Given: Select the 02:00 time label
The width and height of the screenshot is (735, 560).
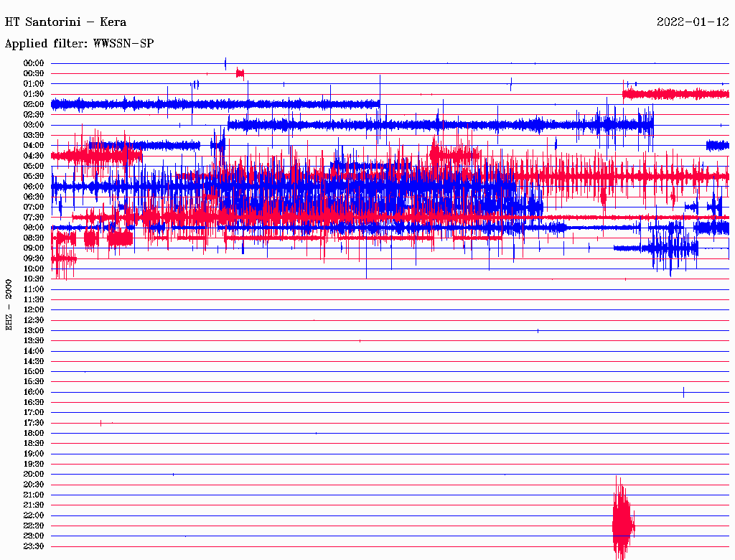Looking at the screenshot, I should [x=34, y=105].
